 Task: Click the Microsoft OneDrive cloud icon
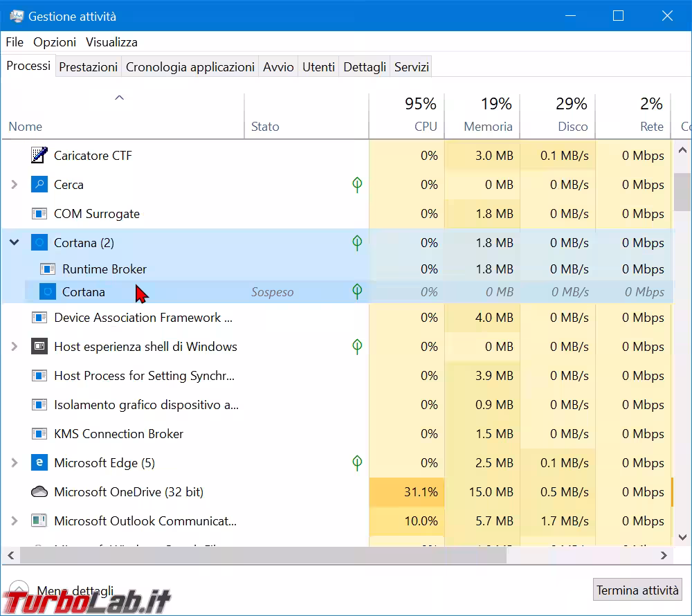[x=39, y=492]
